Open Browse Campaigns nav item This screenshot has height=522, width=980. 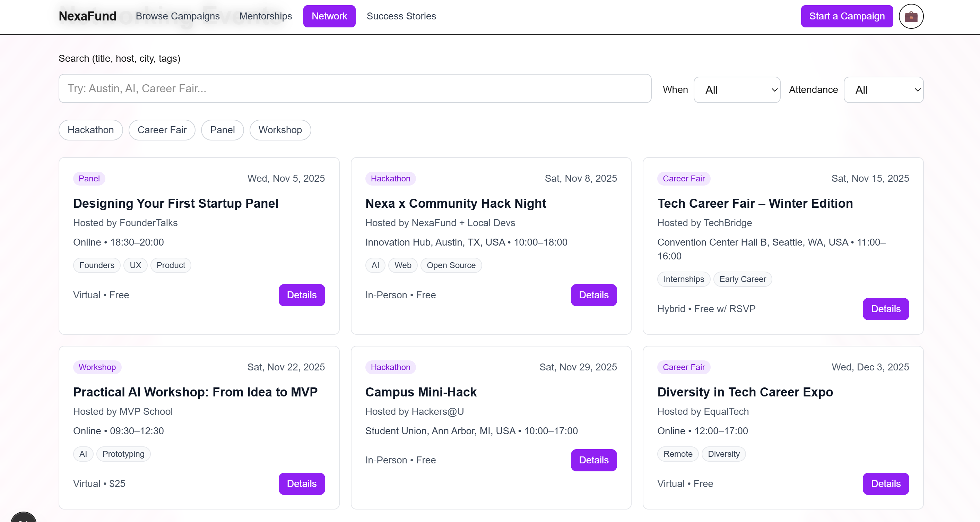(178, 16)
